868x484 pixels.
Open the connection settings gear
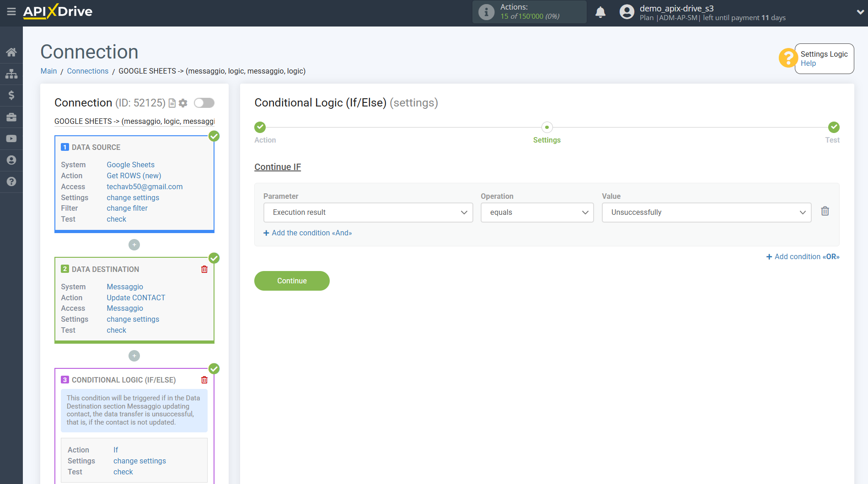tap(183, 103)
